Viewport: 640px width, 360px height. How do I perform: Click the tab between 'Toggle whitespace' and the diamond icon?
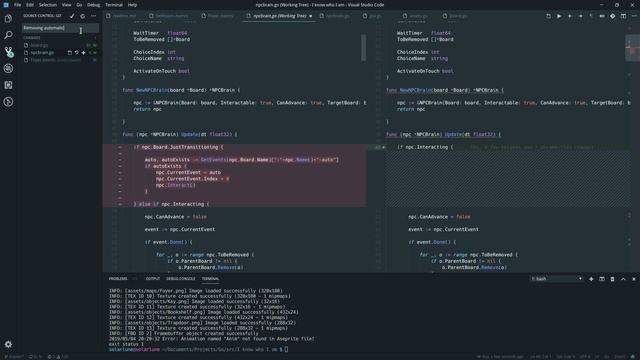602,16
